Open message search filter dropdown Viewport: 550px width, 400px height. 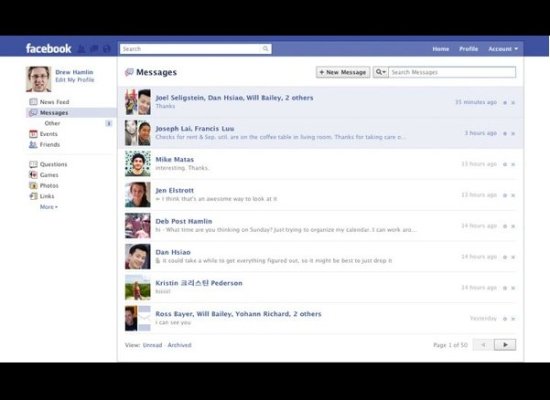pos(381,72)
